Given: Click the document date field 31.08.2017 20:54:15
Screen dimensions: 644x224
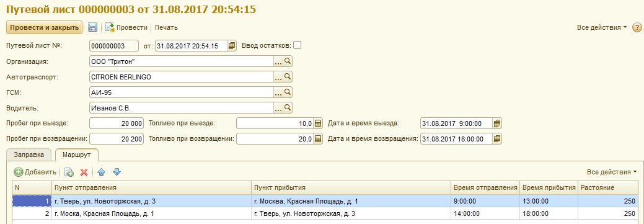Looking at the screenshot, I should click(x=192, y=46).
